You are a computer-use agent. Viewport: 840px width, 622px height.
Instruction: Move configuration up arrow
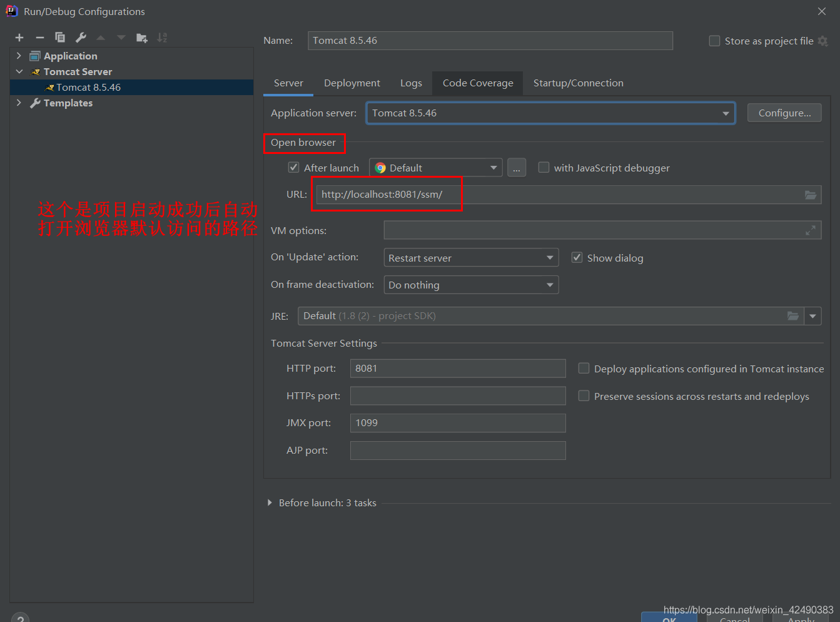[x=101, y=38]
